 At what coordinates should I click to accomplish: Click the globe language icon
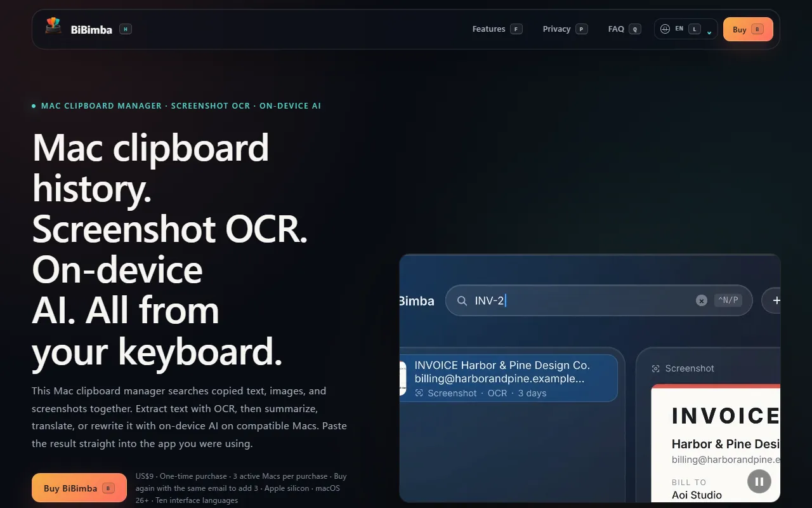point(665,29)
